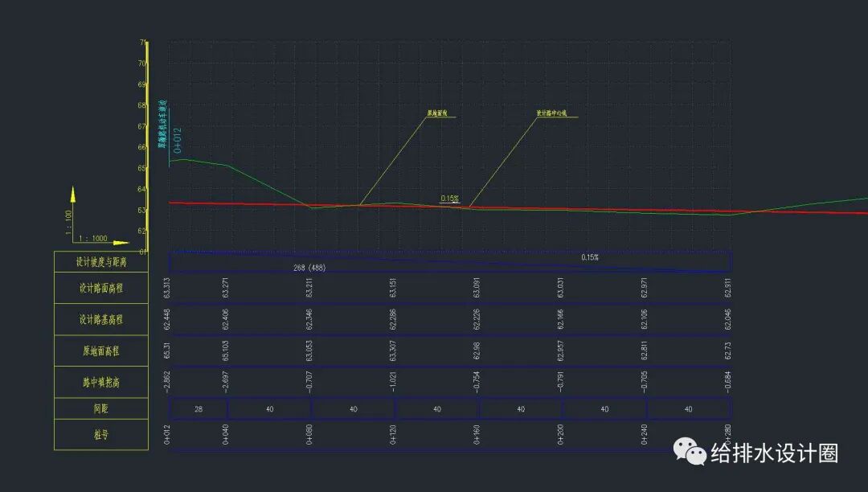Image resolution: width=868 pixels, height=492 pixels.
Task: Click the subgrade elevation 62.226
Action: coord(477,319)
